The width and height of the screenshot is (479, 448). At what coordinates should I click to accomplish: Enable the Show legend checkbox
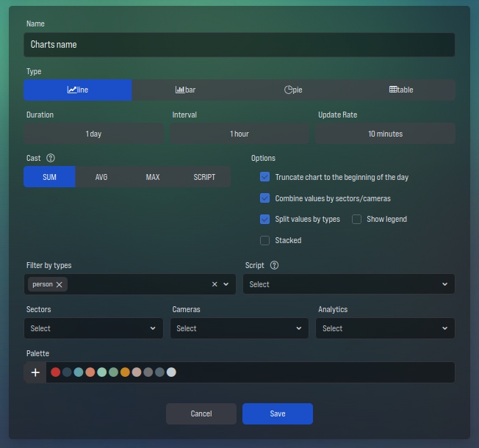point(357,219)
